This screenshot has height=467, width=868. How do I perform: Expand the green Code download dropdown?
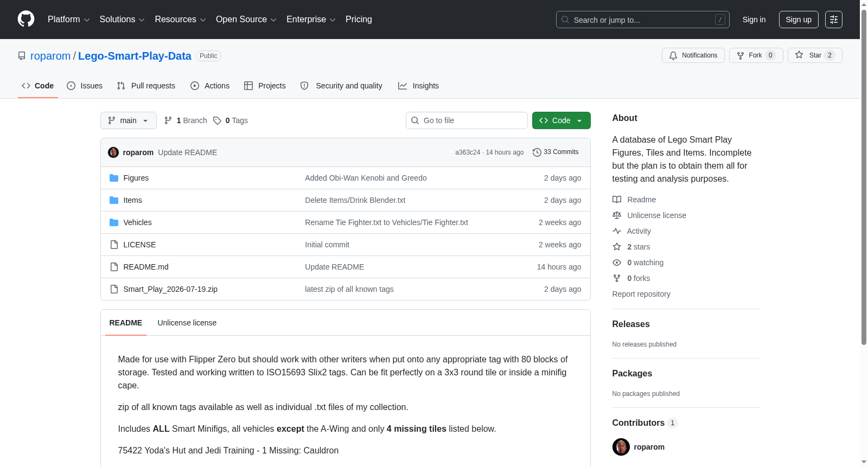coord(561,120)
